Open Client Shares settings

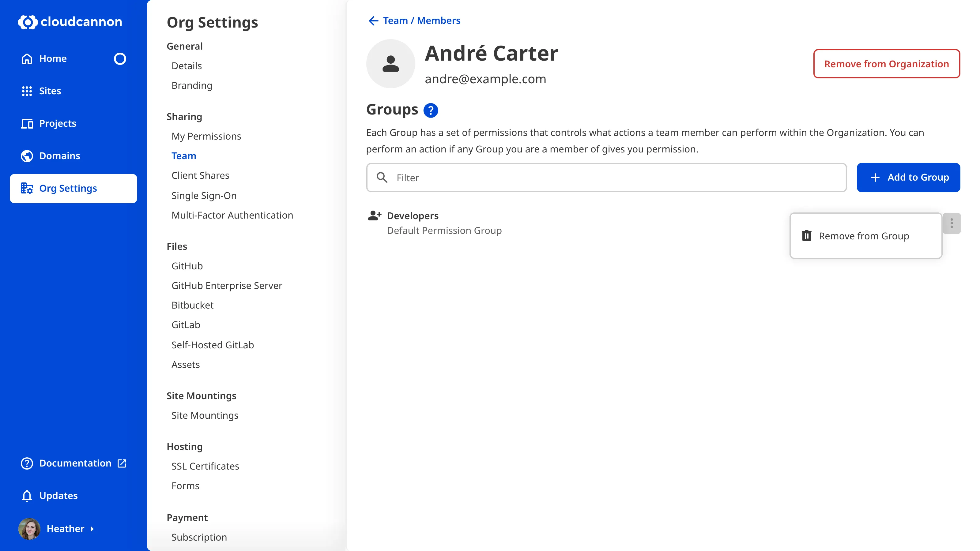pos(200,175)
